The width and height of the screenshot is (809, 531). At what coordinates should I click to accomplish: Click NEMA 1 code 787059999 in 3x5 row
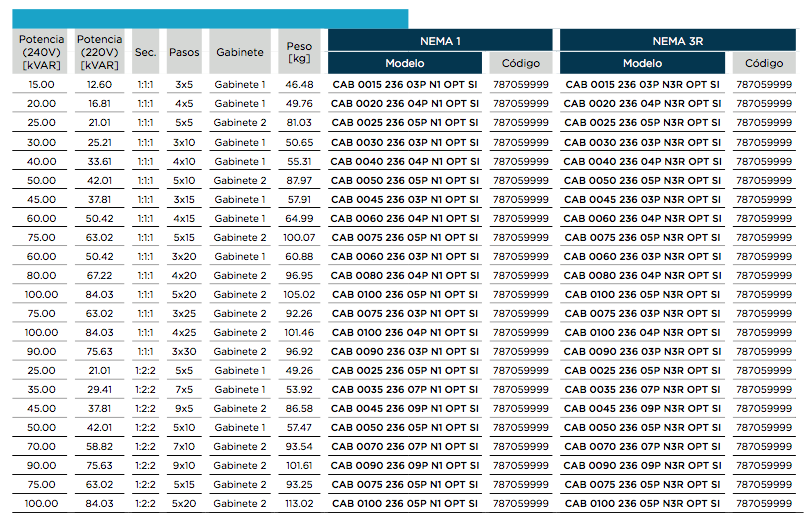tap(521, 85)
